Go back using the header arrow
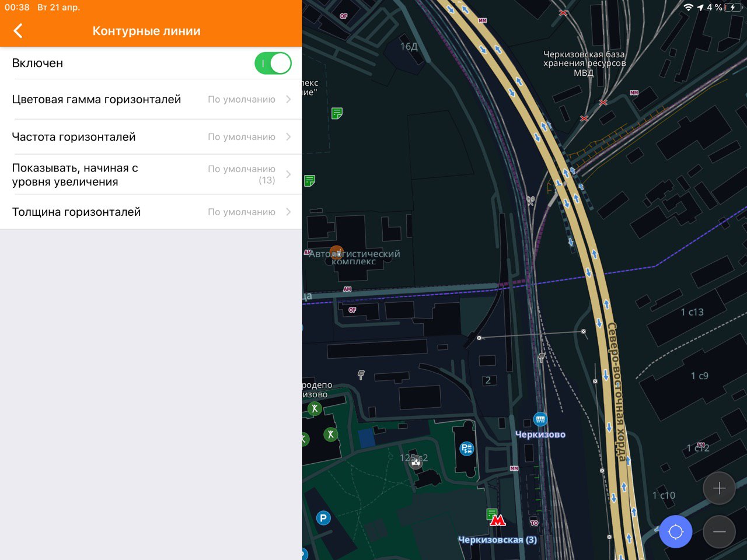Viewport: 747px width, 560px height. point(18,31)
